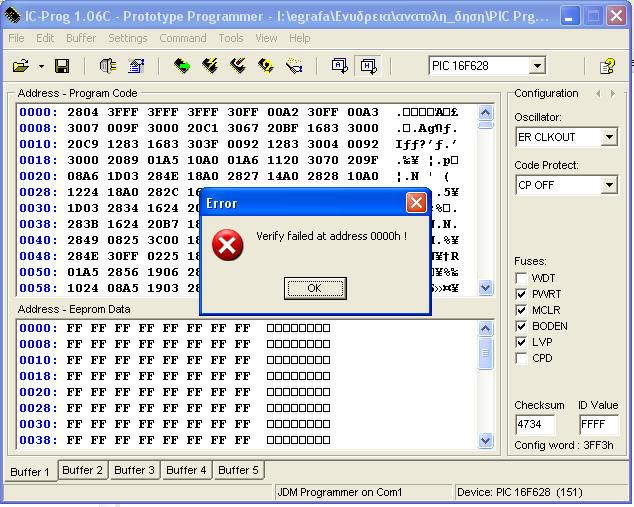Screen dimensions: 634x507
Task: Open the help icon in the toolbar
Action: point(607,66)
